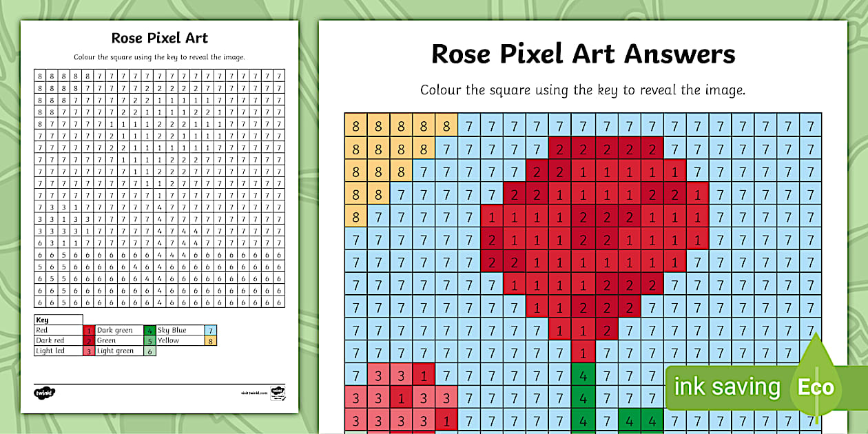The height and width of the screenshot is (434, 868).
Task: Choose the Light green swatch numbered 6
Action: 149,351
